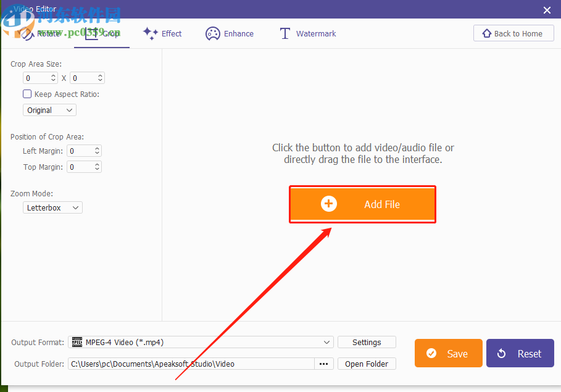Click the Add File button

[x=362, y=204]
